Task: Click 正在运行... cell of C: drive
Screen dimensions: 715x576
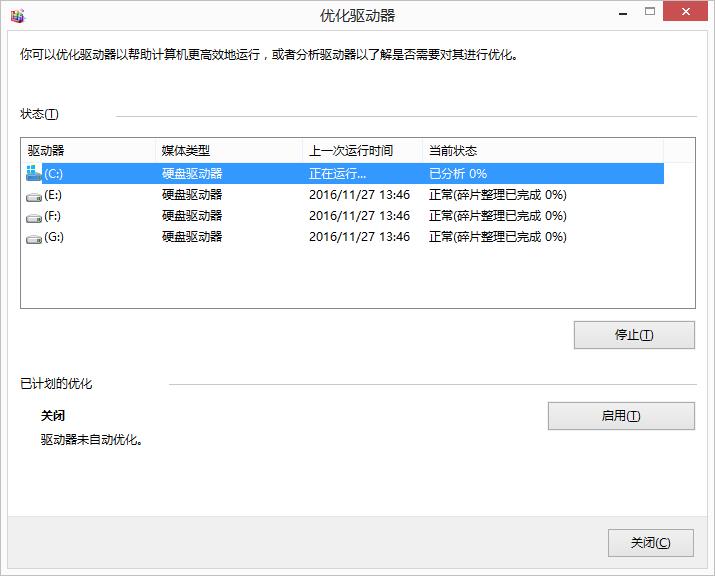Action: pyautogui.click(x=337, y=174)
